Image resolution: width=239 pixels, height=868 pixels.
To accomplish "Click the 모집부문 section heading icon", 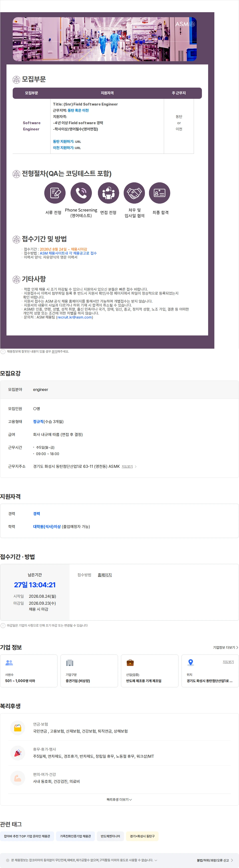I will pos(16,80).
